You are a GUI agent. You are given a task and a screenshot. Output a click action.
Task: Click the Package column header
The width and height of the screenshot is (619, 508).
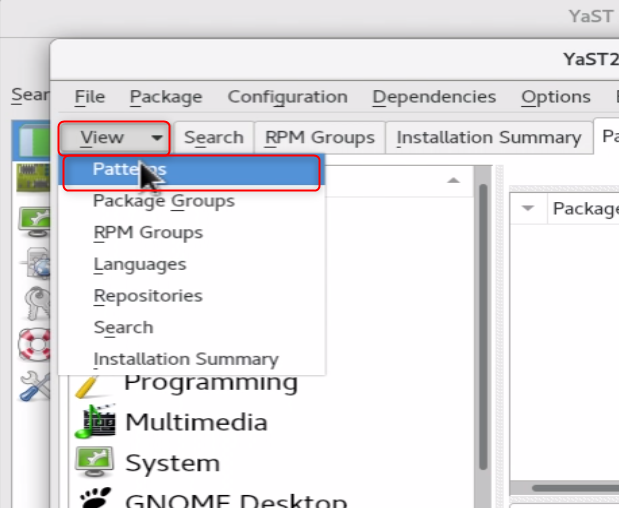pos(584,208)
